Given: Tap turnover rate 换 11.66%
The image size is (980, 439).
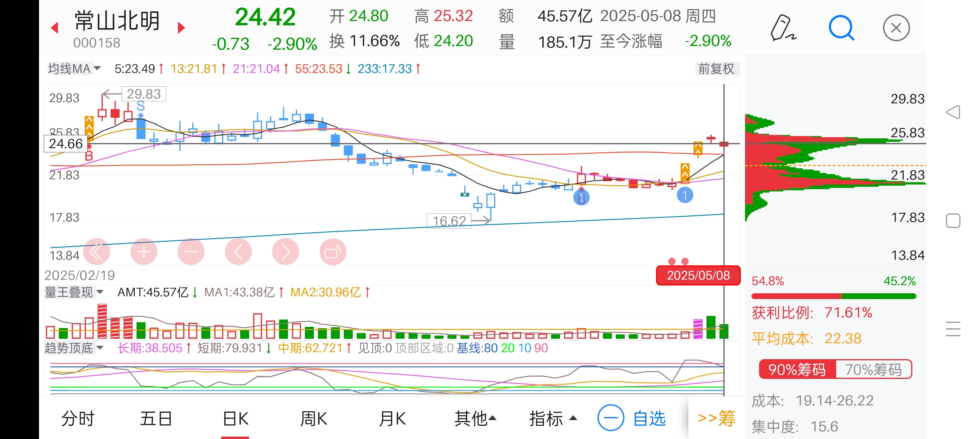Looking at the screenshot, I should (x=364, y=41).
